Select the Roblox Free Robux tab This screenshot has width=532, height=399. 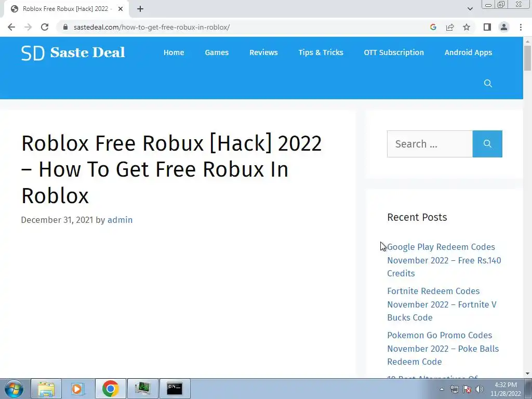[66, 9]
